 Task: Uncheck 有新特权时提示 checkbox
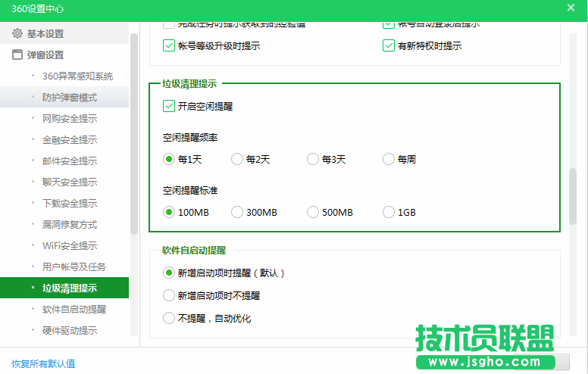(x=389, y=45)
